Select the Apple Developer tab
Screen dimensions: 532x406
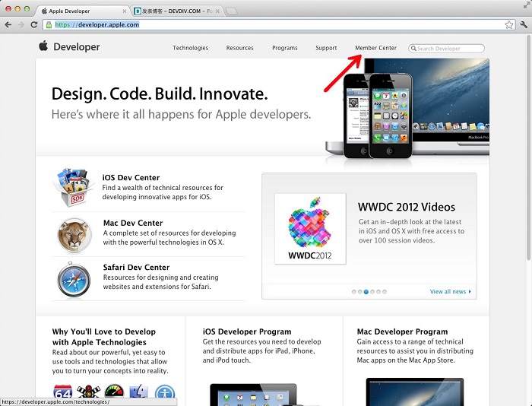tap(82, 11)
